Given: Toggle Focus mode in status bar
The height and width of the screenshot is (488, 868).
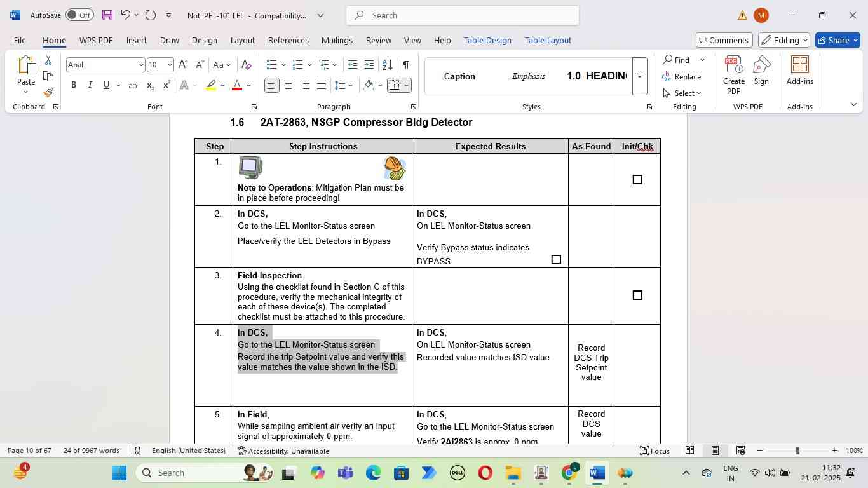Looking at the screenshot, I should (654, 451).
